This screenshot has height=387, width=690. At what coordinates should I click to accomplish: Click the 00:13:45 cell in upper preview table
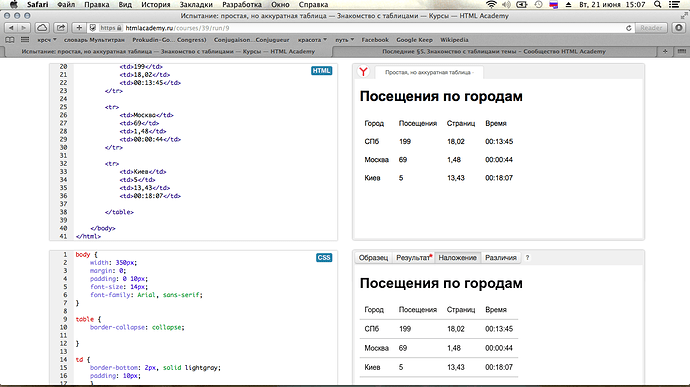pyautogui.click(x=499, y=141)
